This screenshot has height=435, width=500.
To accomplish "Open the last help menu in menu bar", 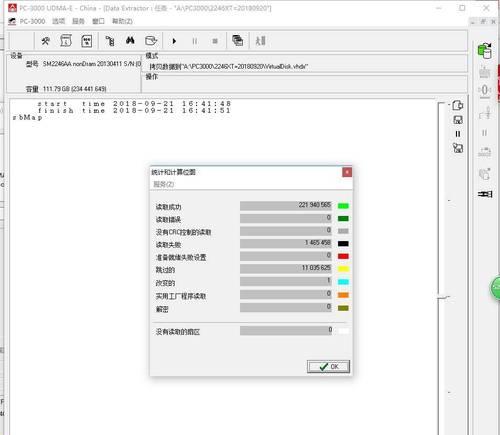I will click(x=122, y=21).
